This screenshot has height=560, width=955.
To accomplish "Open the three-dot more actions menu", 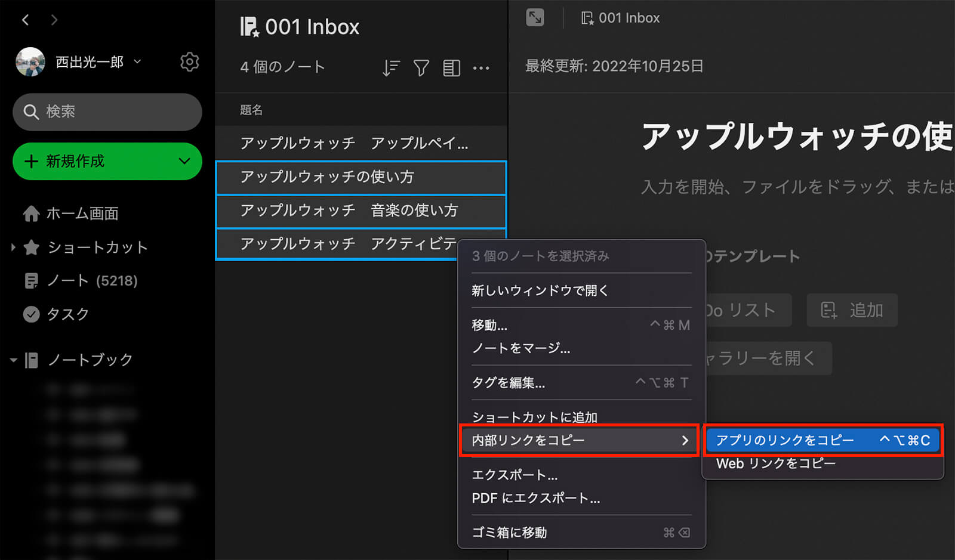I will pyautogui.click(x=481, y=68).
